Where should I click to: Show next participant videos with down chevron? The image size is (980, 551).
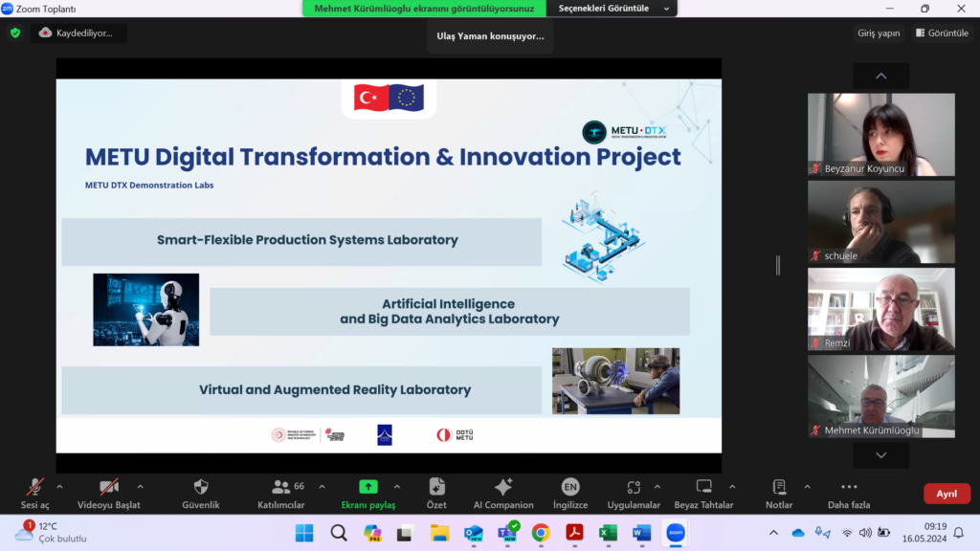(x=881, y=455)
